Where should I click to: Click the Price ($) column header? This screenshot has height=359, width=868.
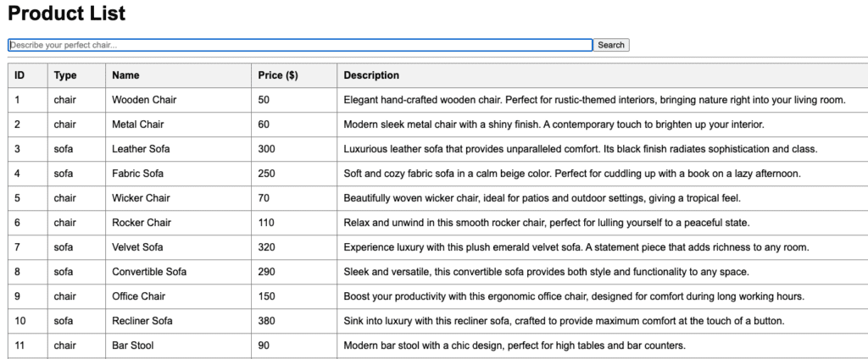(x=278, y=75)
